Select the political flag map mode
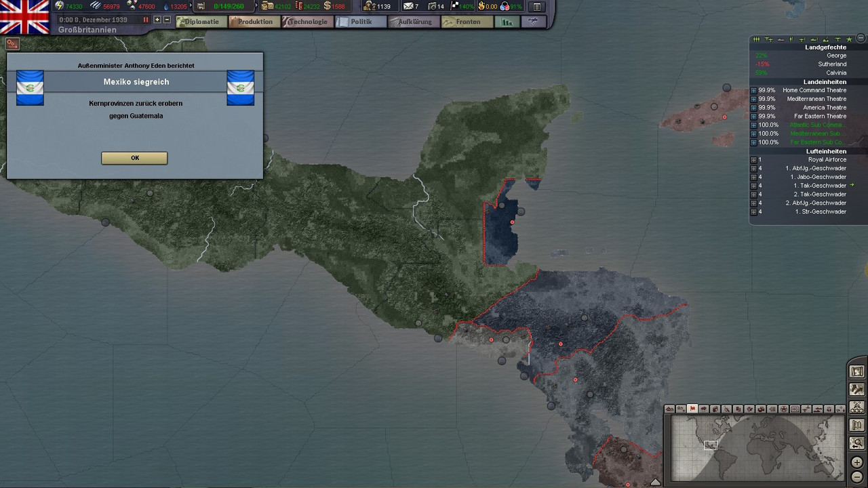 point(692,409)
